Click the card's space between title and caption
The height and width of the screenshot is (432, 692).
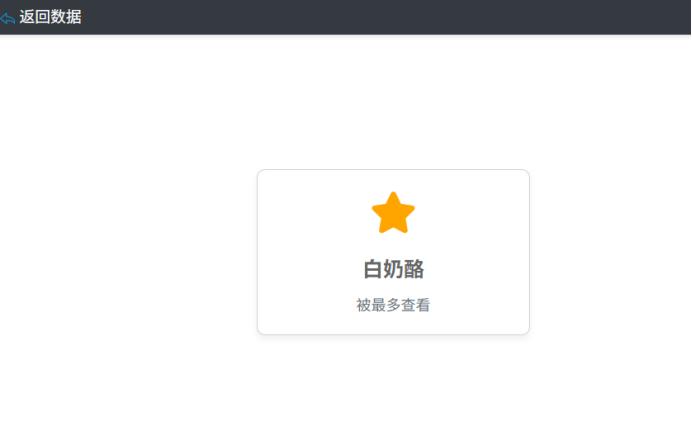(x=393, y=288)
